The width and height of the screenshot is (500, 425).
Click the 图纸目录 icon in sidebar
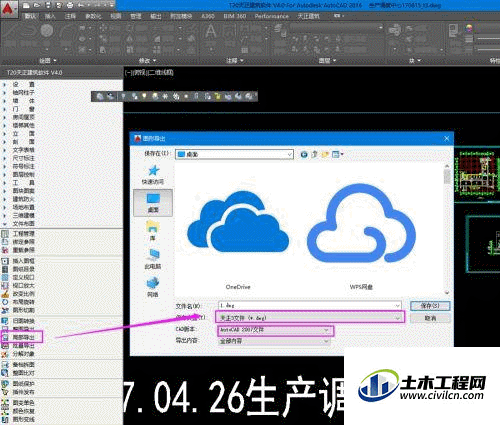point(5,269)
